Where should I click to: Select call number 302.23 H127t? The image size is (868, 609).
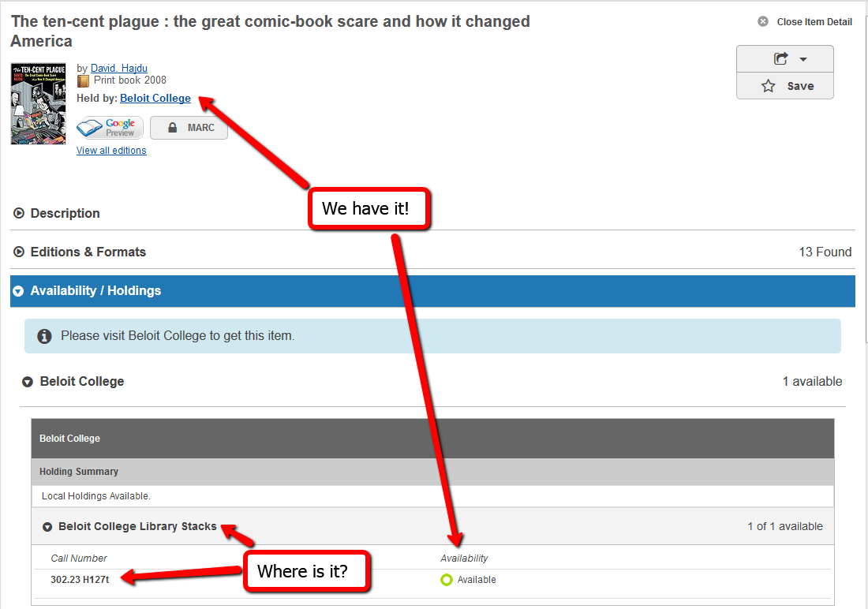click(80, 580)
